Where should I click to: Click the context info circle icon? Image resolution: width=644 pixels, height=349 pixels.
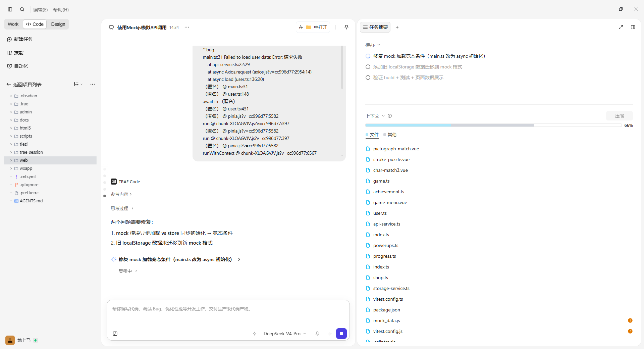coord(390,116)
